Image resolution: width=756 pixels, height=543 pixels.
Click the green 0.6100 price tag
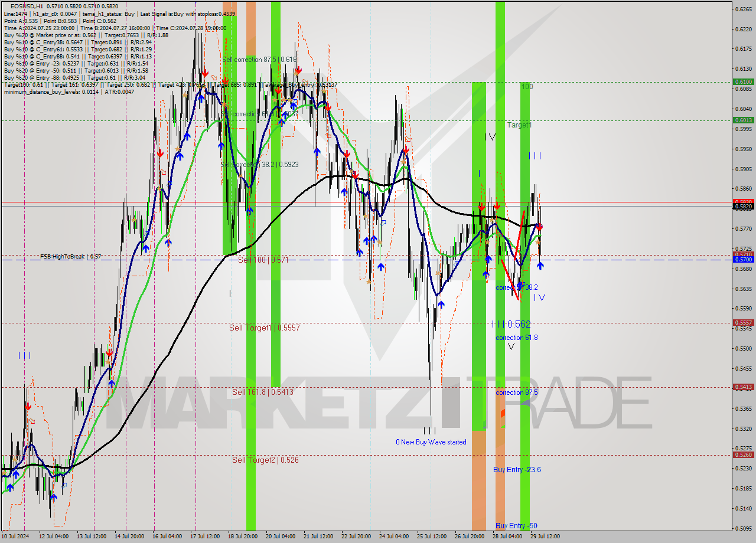[x=743, y=82]
